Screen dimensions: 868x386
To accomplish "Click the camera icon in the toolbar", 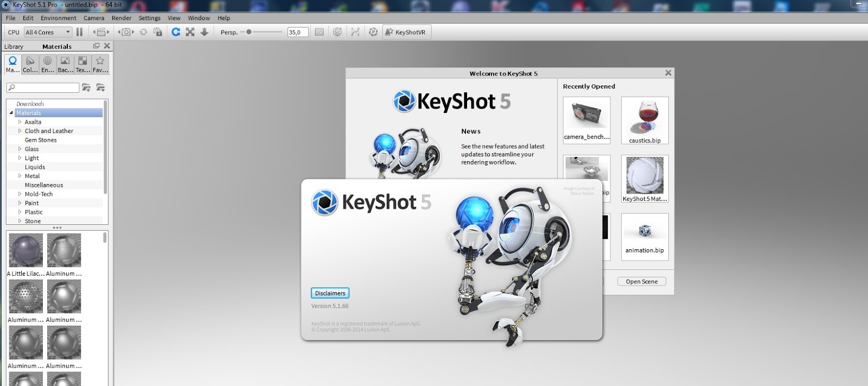I will 126,32.
